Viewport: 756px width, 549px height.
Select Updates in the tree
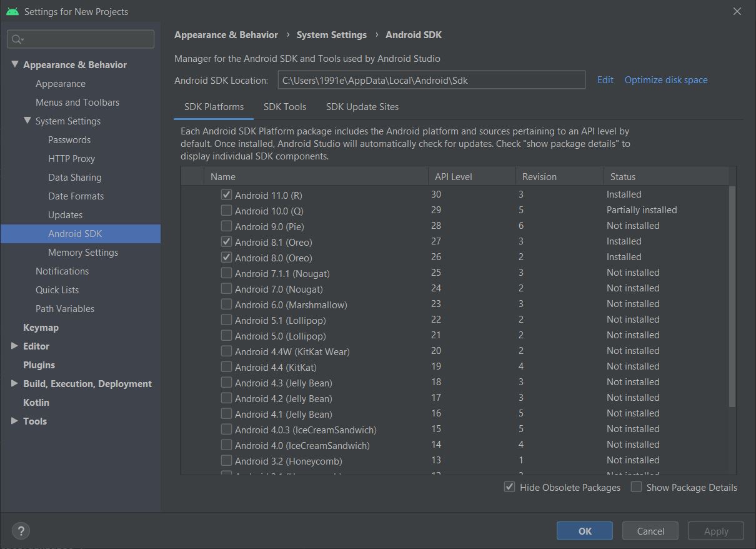pyautogui.click(x=65, y=215)
